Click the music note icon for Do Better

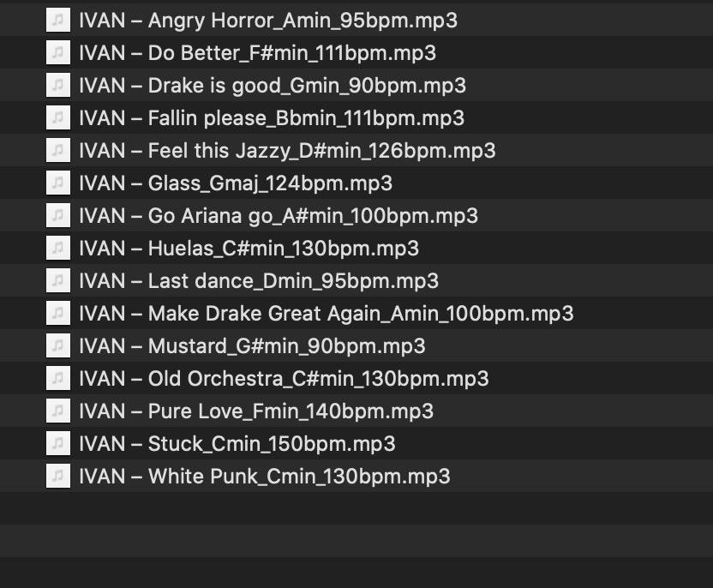click(57, 52)
